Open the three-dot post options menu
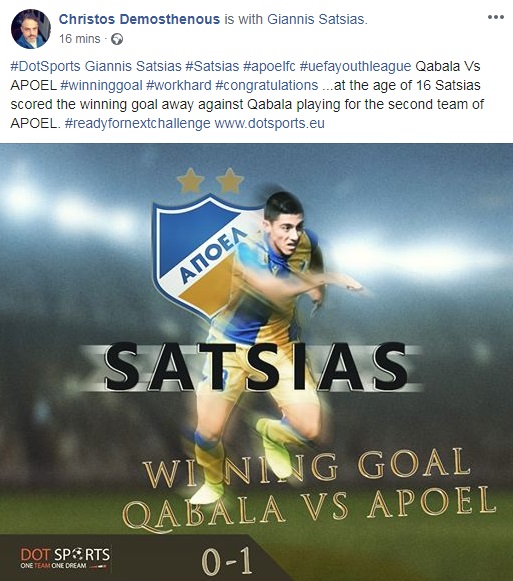This screenshot has width=513, height=581. 496,17
